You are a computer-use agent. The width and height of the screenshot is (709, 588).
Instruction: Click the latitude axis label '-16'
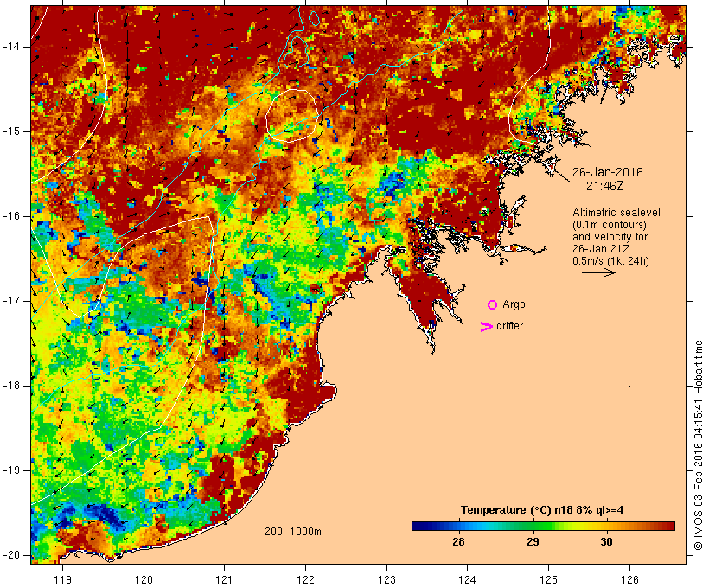click(x=10, y=216)
